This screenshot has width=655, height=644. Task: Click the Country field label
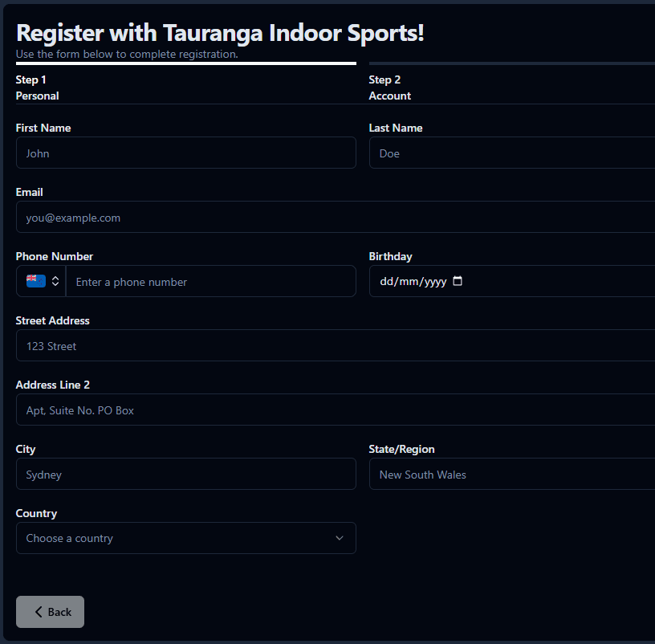click(36, 513)
